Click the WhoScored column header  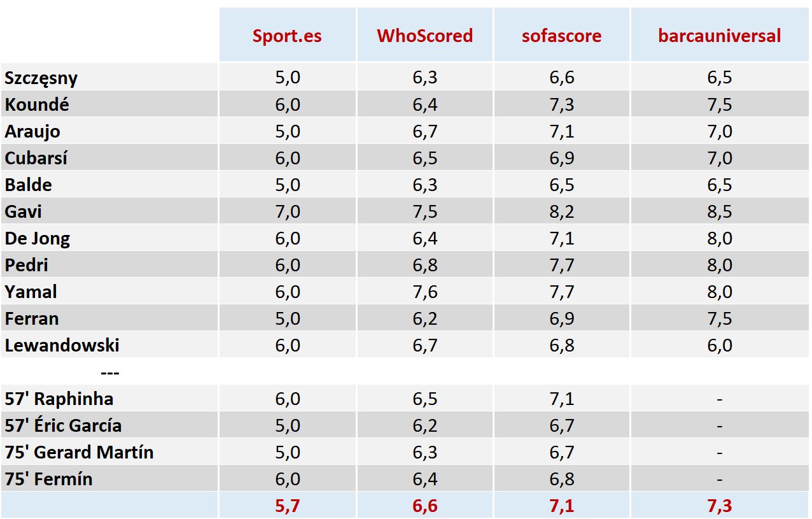pyautogui.click(x=424, y=36)
